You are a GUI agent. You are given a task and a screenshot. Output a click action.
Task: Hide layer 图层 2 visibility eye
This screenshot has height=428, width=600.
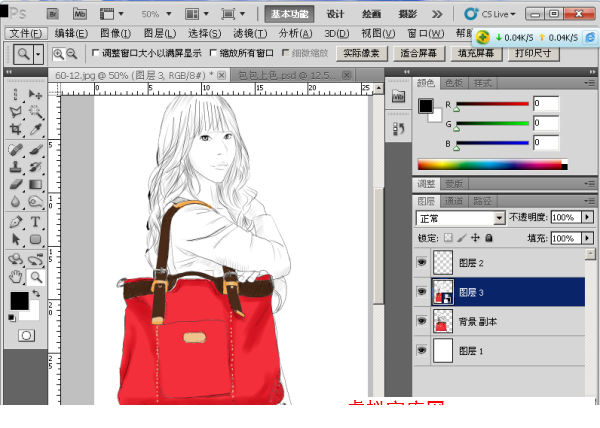tap(422, 262)
